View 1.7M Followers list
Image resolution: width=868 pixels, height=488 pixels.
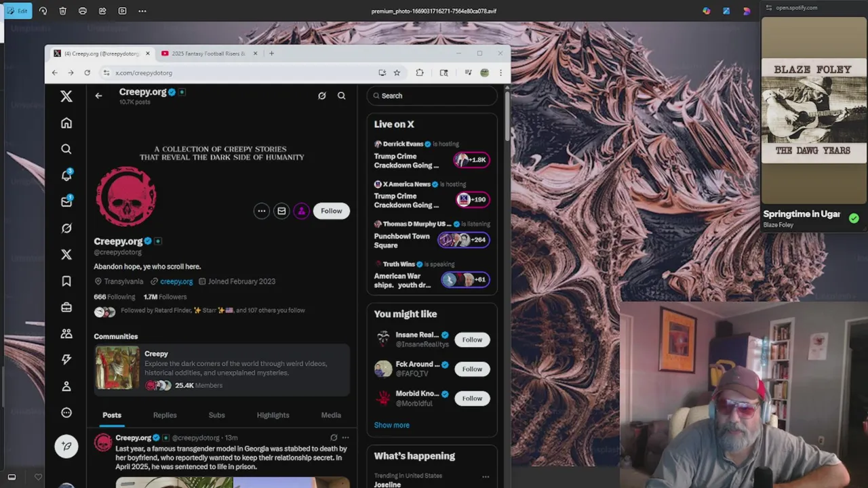coord(165,297)
